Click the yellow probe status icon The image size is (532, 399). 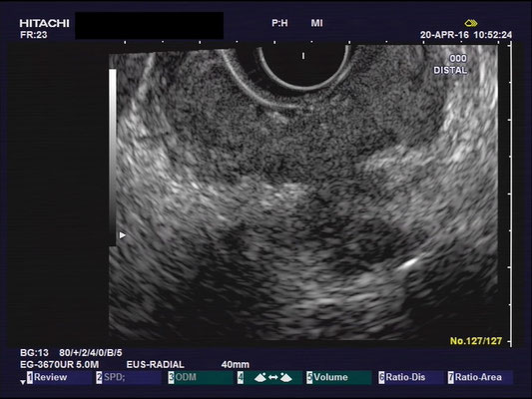click(471, 23)
